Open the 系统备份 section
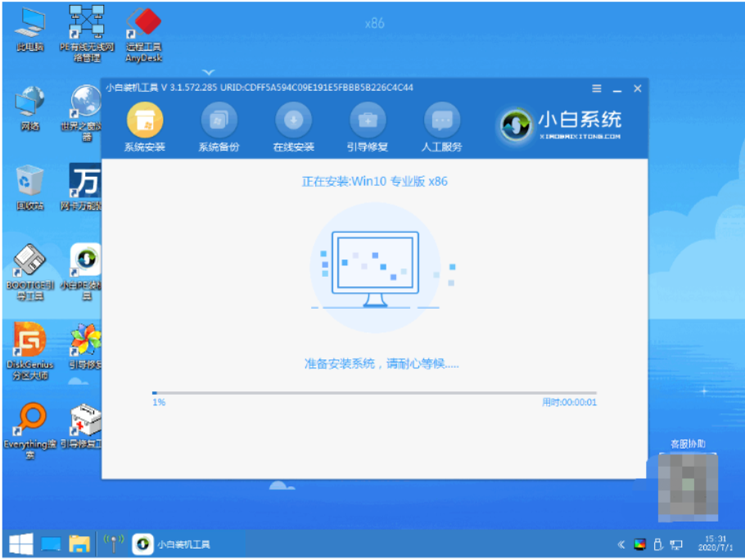 (219, 127)
